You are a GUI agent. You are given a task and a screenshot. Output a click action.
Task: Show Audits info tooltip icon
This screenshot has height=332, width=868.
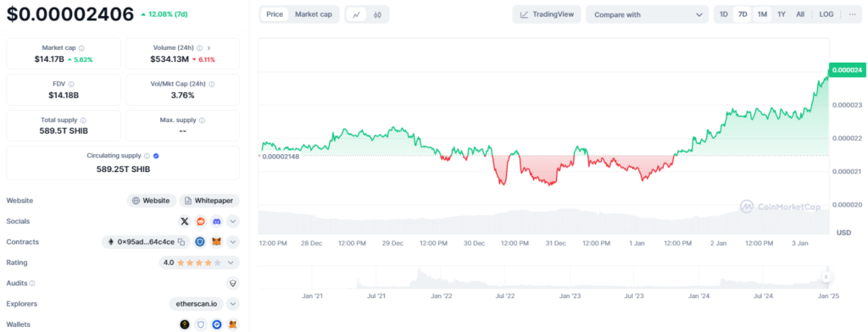pyautogui.click(x=32, y=284)
